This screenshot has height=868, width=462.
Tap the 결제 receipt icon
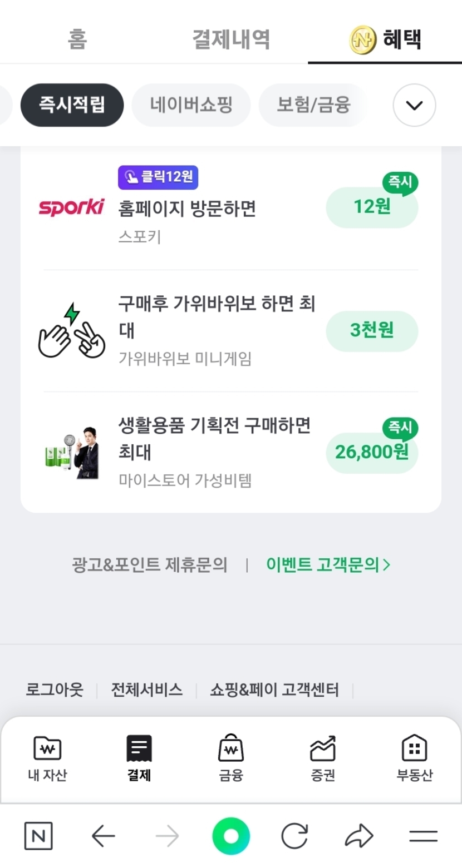139,748
